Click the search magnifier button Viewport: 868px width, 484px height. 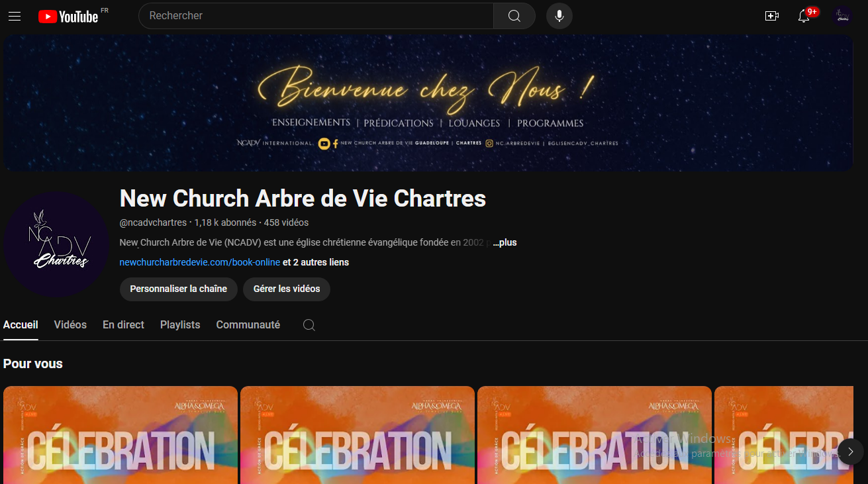514,16
